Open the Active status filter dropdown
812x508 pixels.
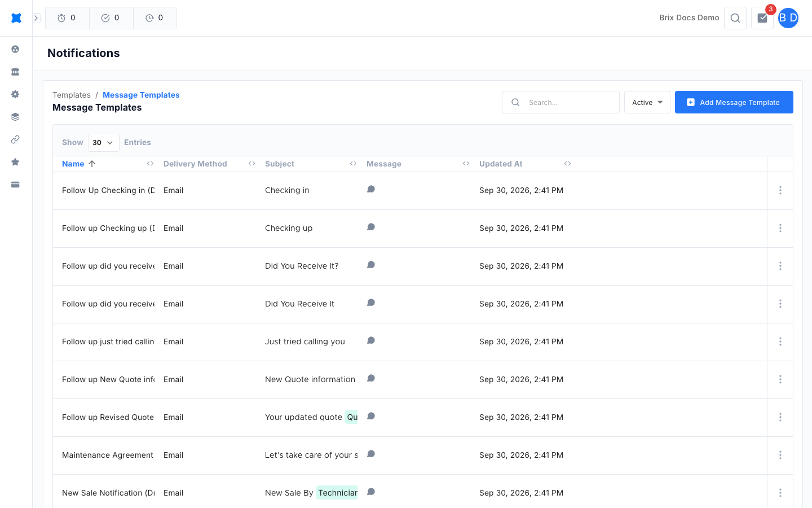pos(647,102)
